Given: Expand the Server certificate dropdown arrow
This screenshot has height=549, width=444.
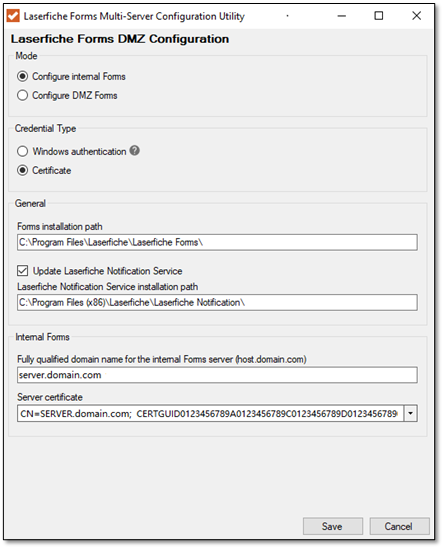Looking at the screenshot, I should (x=410, y=414).
